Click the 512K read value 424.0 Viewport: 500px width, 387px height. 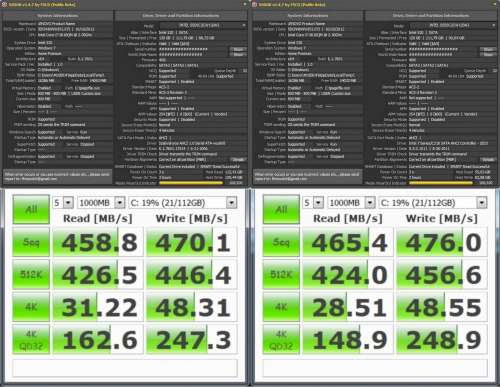(x=348, y=274)
